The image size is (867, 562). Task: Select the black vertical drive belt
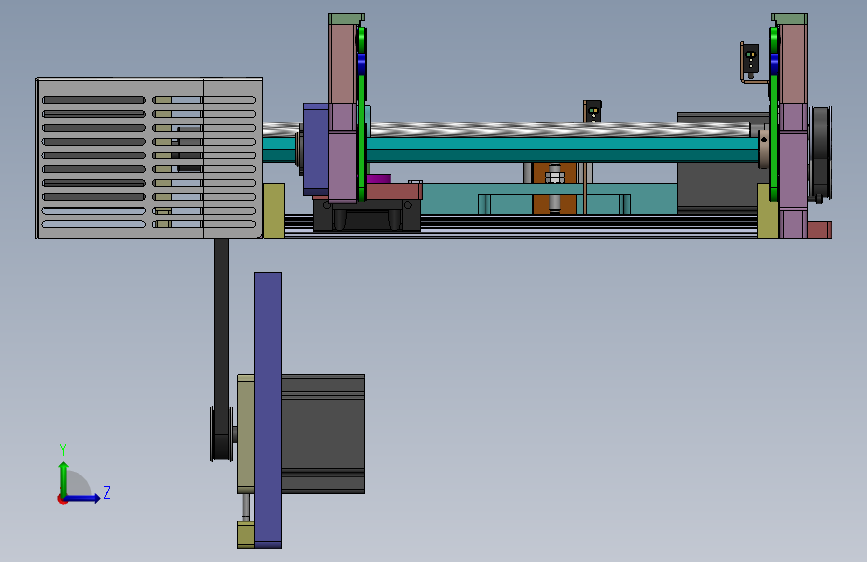(221, 337)
